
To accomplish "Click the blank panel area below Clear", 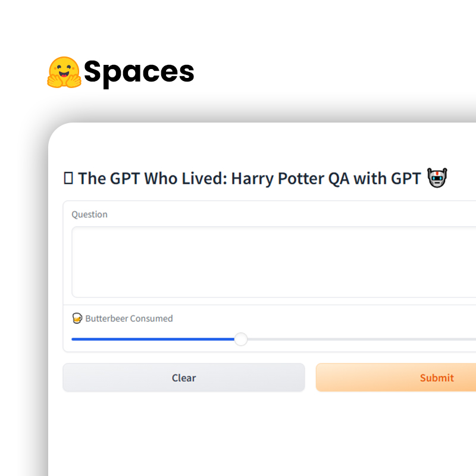I will (x=184, y=431).
